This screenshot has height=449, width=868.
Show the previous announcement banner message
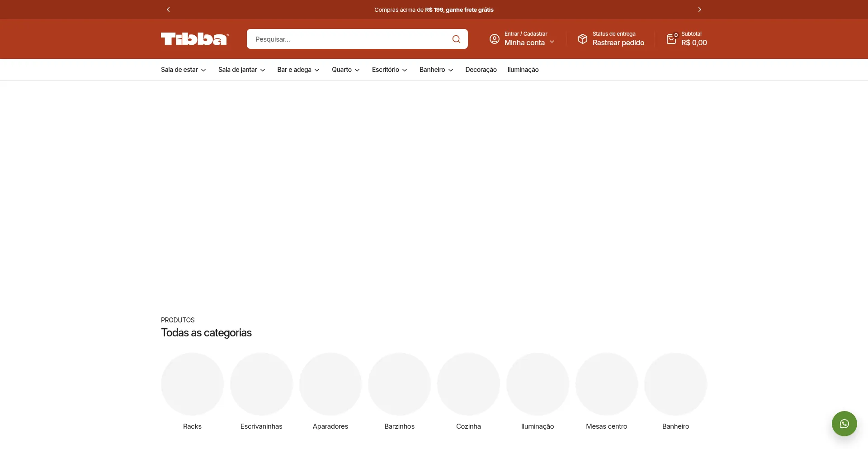click(168, 9)
